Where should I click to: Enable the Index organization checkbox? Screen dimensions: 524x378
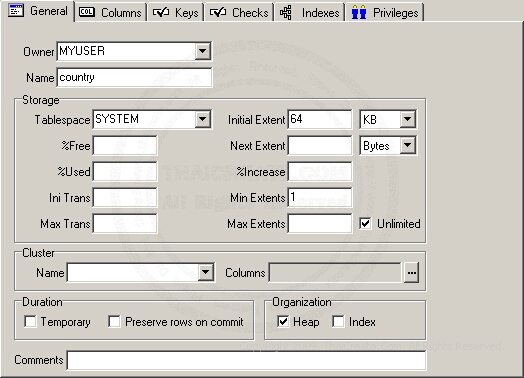pyautogui.click(x=338, y=322)
